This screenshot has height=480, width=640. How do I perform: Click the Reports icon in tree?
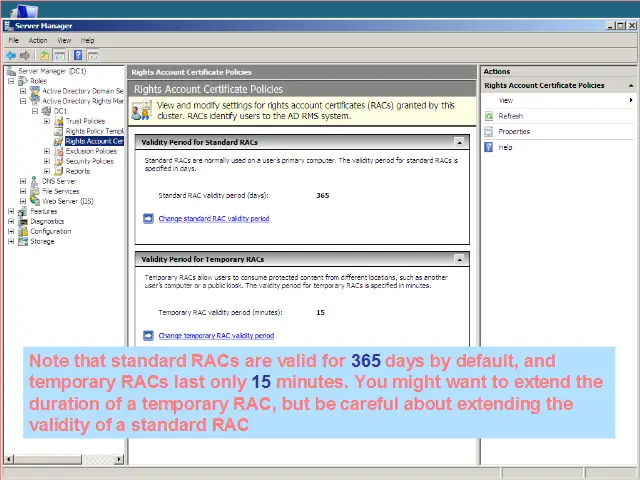[x=59, y=171]
